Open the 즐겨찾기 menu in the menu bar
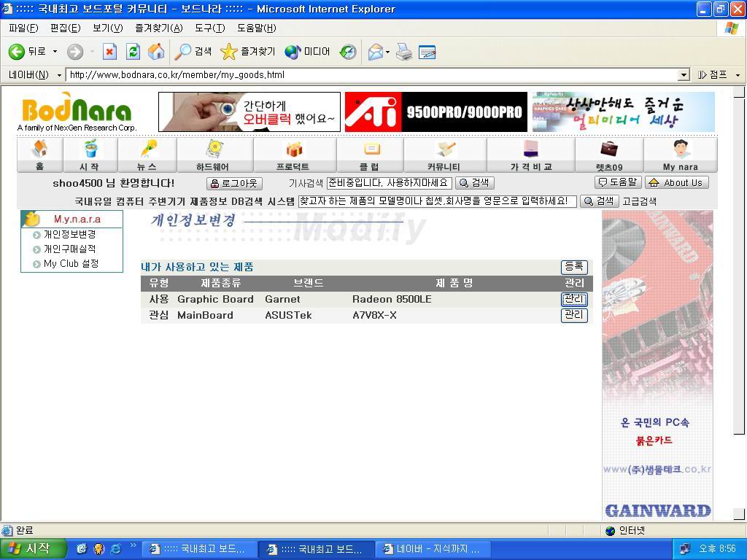The width and height of the screenshot is (747, 560). click(158, 28)
